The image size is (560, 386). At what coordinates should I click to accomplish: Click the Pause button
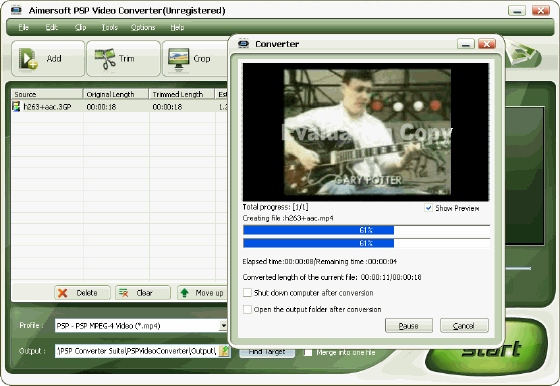coord(409,326)
